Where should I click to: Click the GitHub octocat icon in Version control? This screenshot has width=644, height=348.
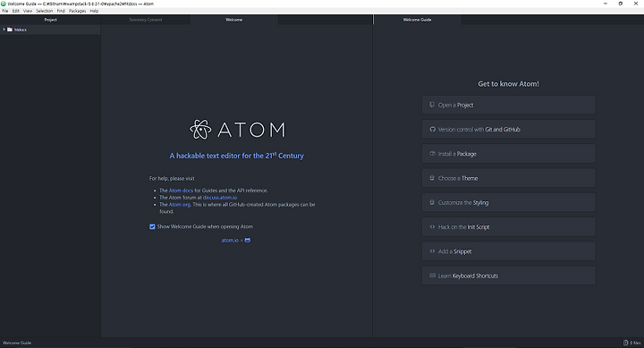(433, 129)
